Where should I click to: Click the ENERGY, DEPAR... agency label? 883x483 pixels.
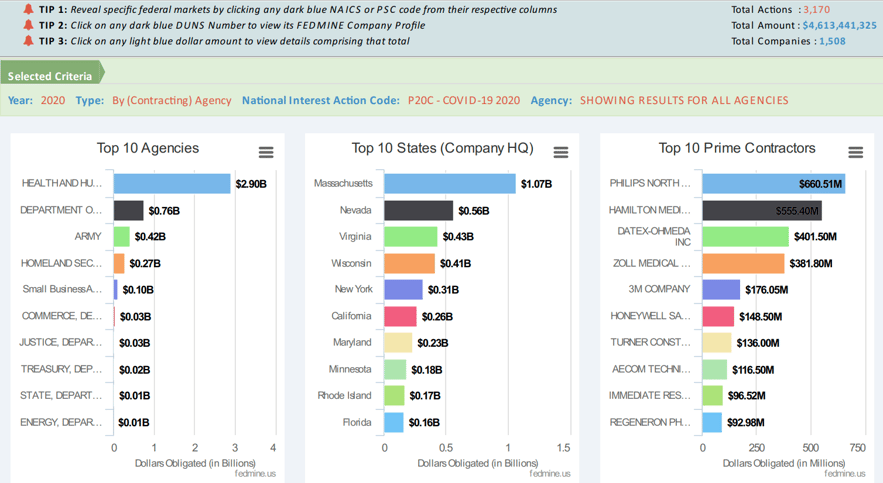pyautogui.click(x=61, y=422)
